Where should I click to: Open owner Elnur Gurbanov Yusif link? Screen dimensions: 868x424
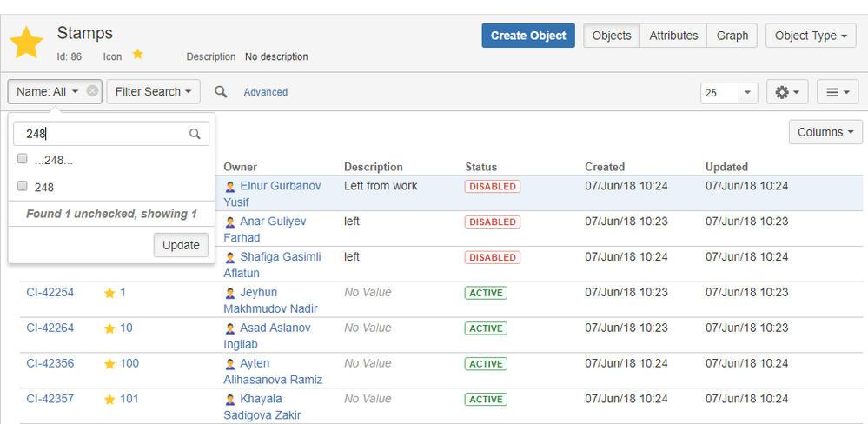click(x=272, y=194)
